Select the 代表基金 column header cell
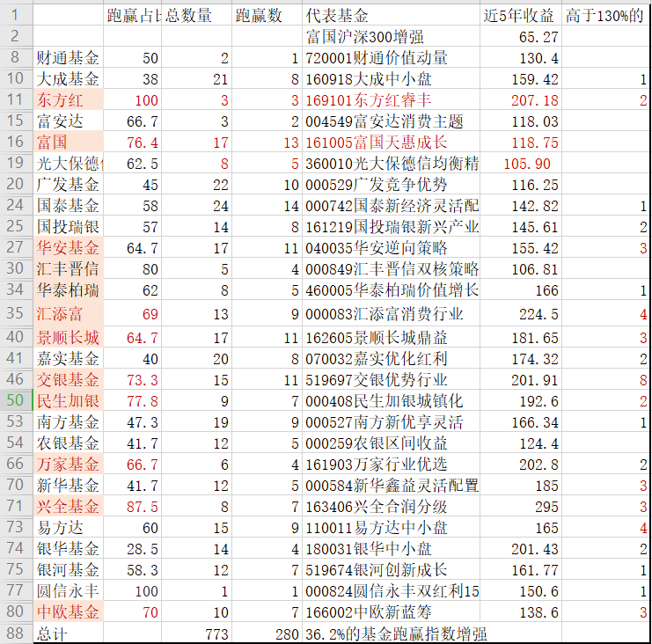Image resolution: width=652 pixels, height=644 pixels. coord(391,16)
